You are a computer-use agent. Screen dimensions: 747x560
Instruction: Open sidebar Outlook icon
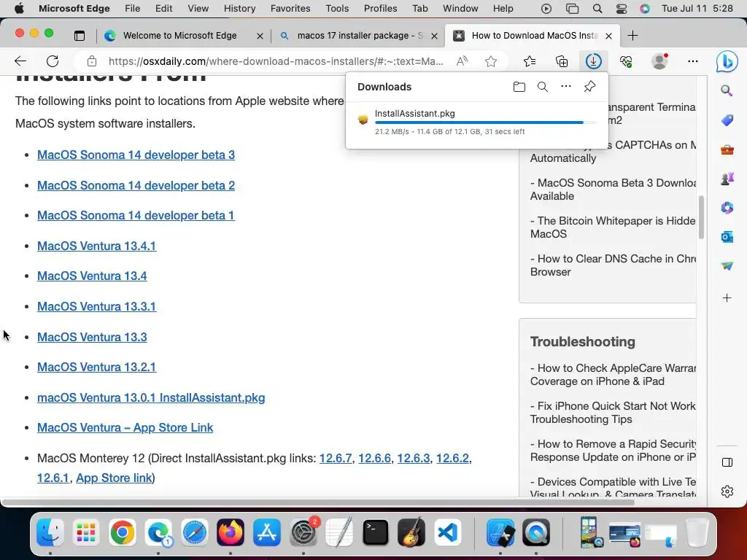point(727,237)
